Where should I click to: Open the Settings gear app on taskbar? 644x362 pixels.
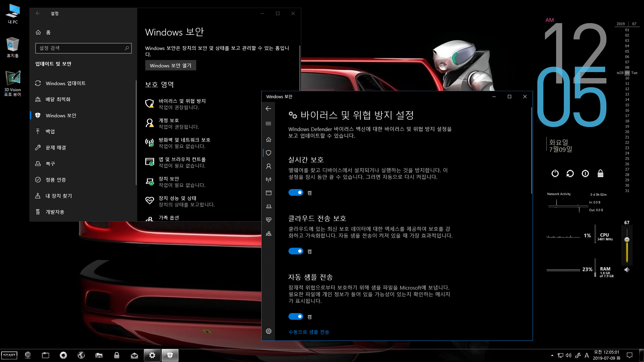tap(152, 355)
